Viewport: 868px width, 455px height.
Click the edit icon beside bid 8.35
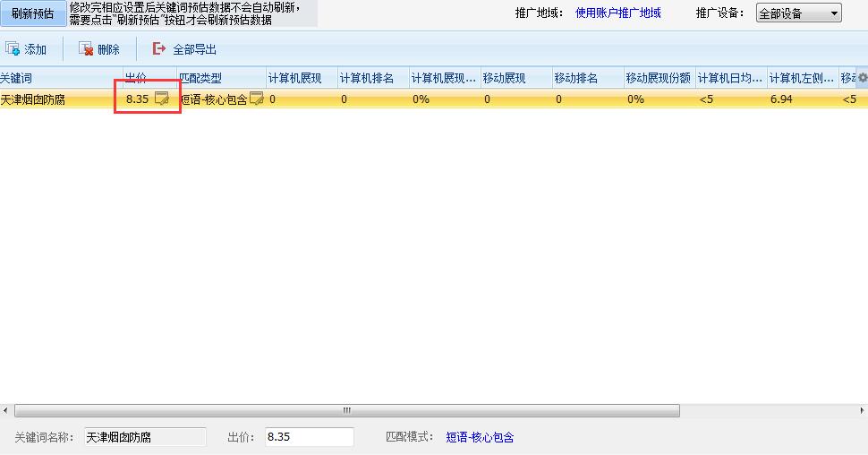click(x=162, y=99)
